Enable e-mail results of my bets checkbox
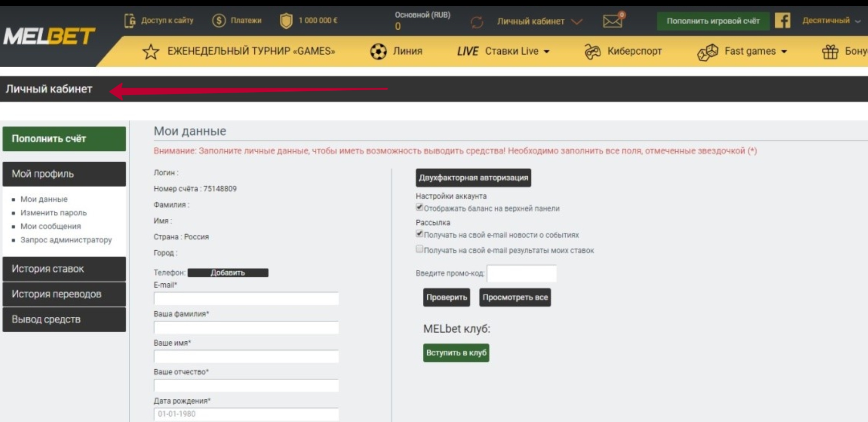The width and height of the screenshot is (868, 422). coord(419,249)
